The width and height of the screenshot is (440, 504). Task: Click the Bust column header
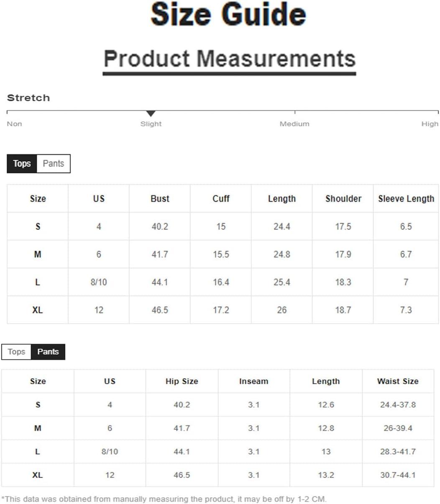160,199
